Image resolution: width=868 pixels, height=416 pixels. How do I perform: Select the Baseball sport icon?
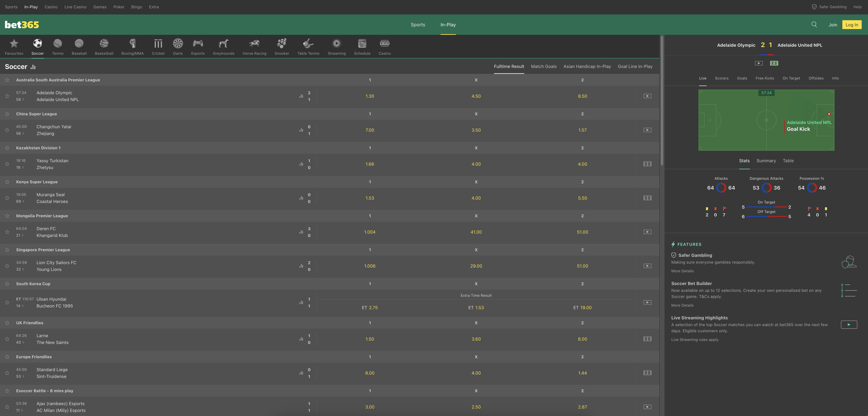[79, 47]
